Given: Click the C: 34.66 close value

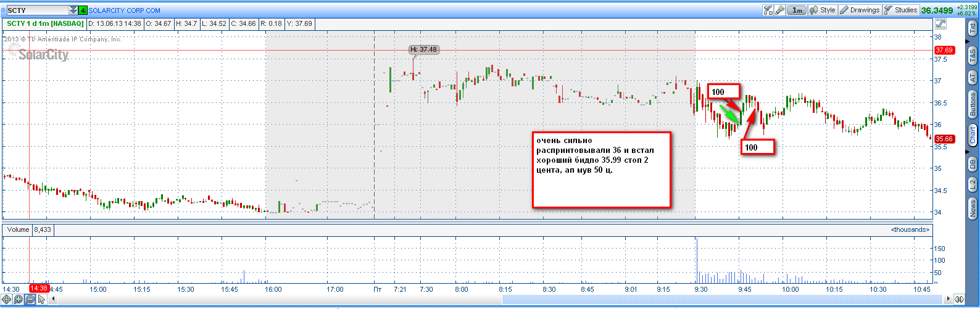Looking at the screenshot, I should tap(243, 24).
